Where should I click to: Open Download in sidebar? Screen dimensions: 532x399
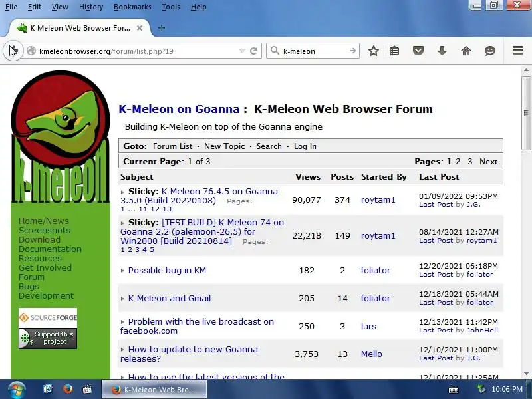click(39, 240)
